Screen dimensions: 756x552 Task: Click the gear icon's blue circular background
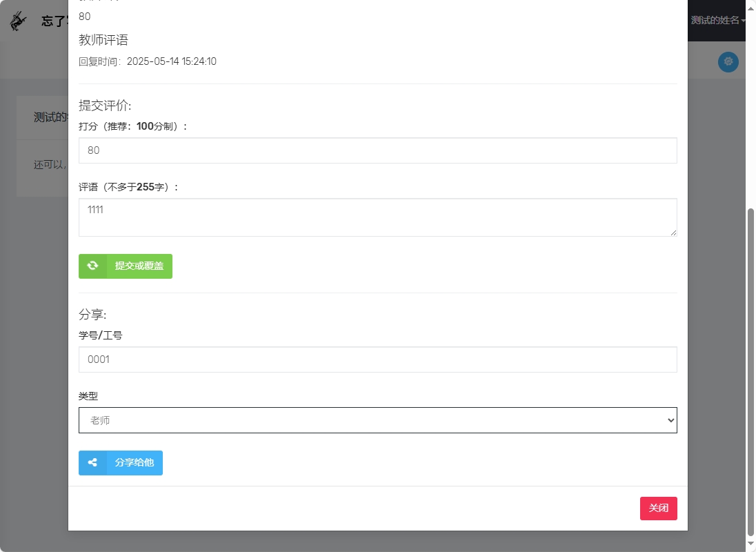click(728, 61)
